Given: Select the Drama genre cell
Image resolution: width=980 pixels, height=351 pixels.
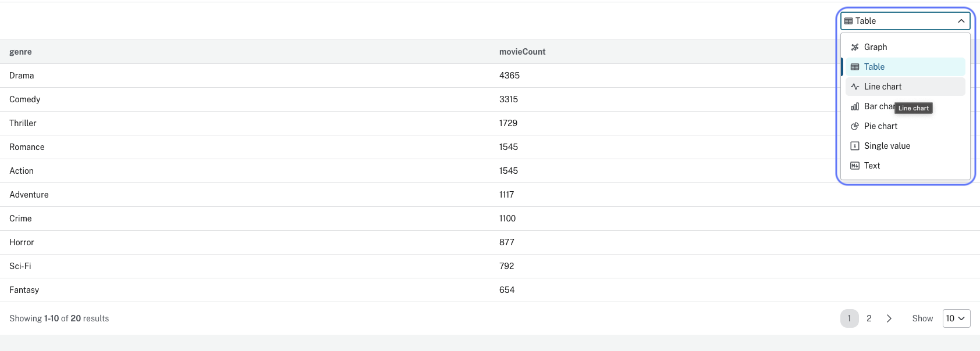Looking at the screenshot, I should click(22, 76).
